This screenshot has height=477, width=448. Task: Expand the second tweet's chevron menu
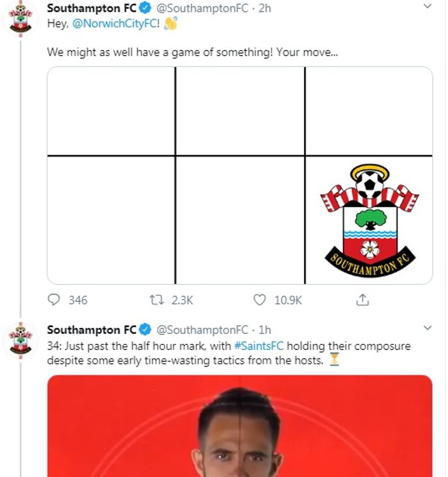427,328
